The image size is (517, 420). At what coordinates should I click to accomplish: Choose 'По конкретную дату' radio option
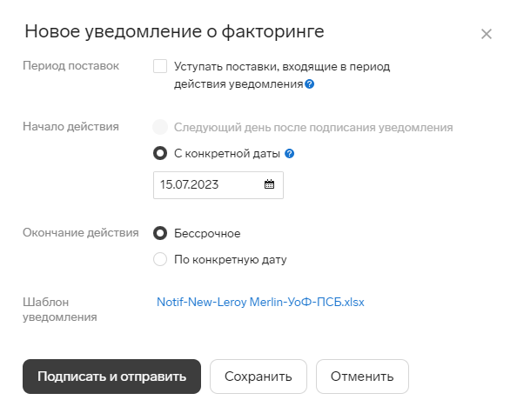(x=160, y=259)
